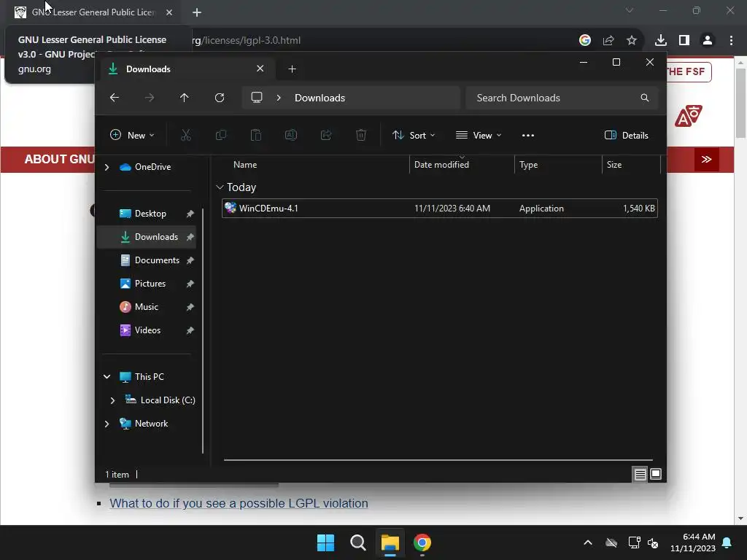Click the Share icon in Explorer toolbar
Viewport: 747px width, 560px height.
tap(326, 135)
